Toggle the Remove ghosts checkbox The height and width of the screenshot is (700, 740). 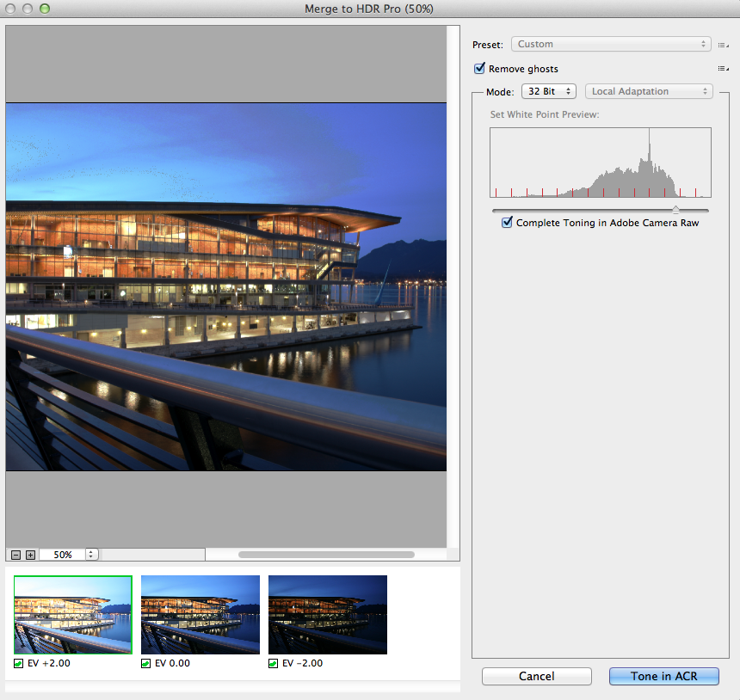pyautogui.click(x=479, y=69)
